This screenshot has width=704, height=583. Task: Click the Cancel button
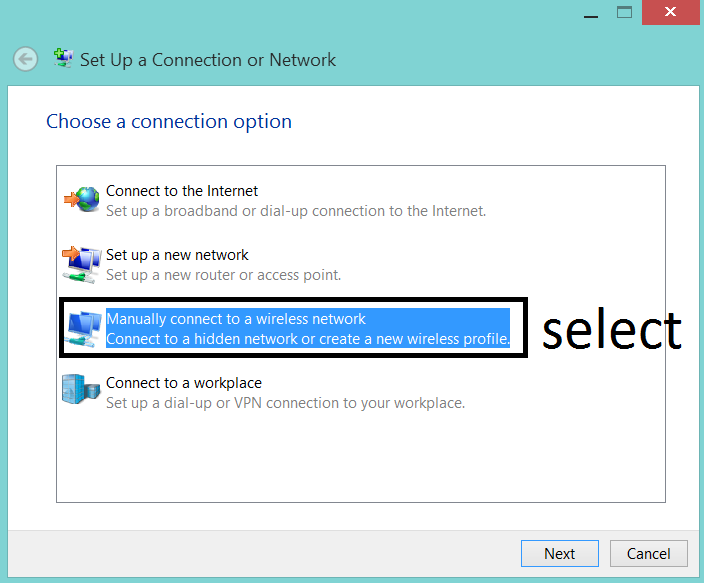[648, 553]
